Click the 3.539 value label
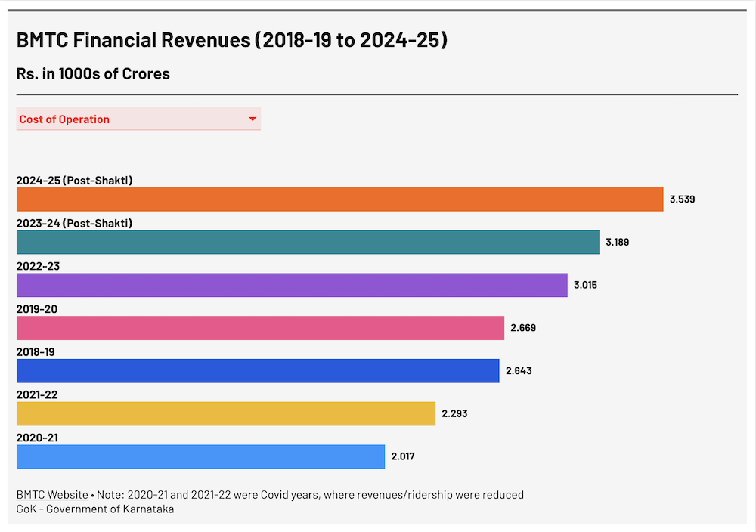 [682, 199]
